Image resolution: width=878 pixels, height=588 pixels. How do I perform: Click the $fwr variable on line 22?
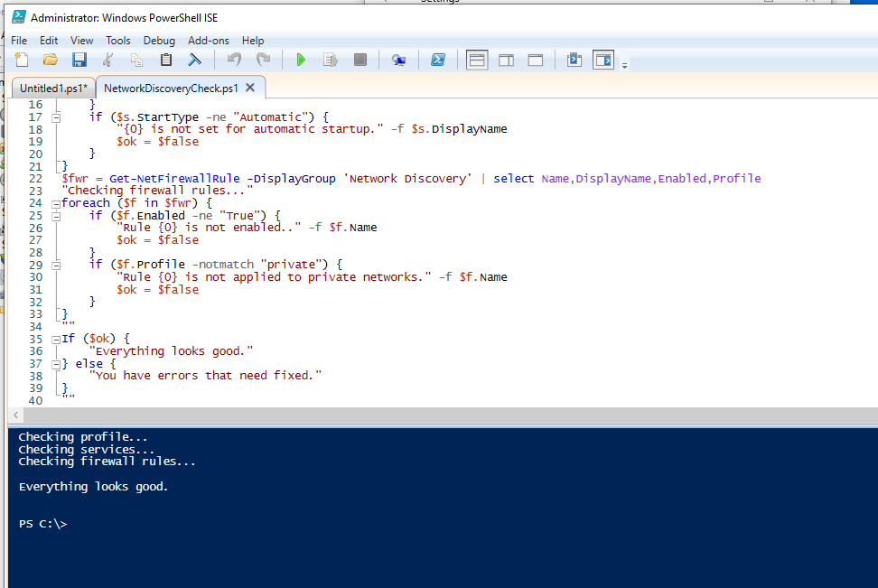(75, 179)
